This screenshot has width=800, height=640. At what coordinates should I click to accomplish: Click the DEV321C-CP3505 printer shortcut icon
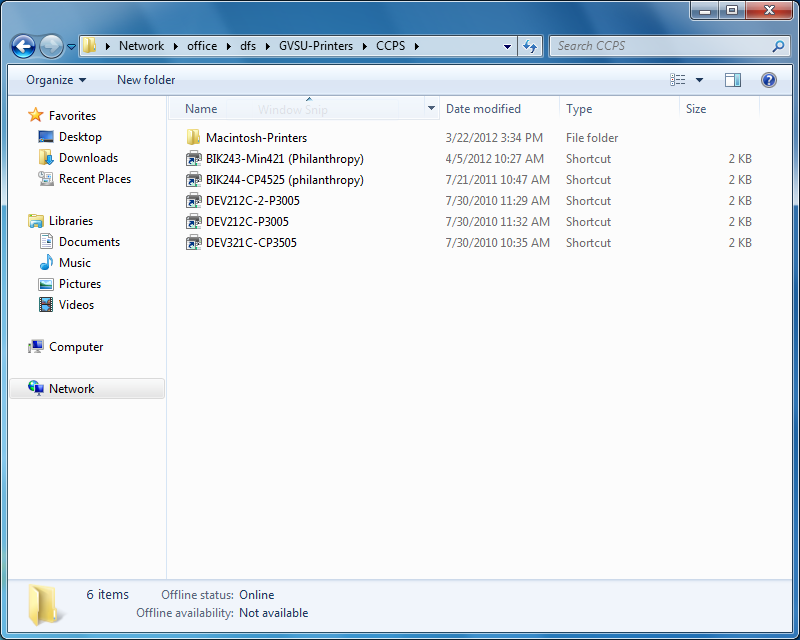point(193,242)
